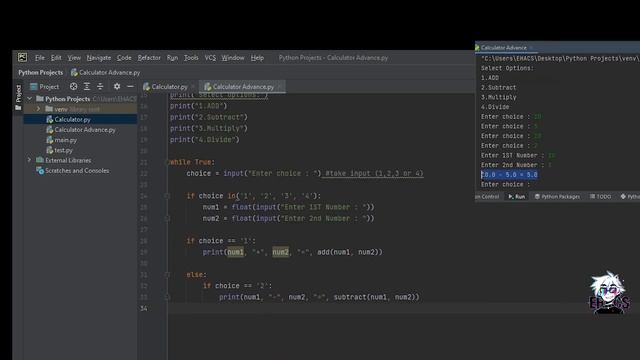Click Python Projects in breadcrumb bar
The height and width of the screenshot is (360, 640).
tap(40, 72)
